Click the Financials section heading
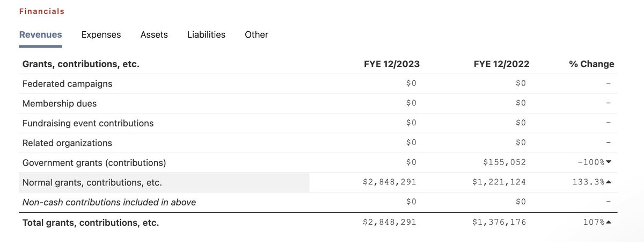 (42, 11)
